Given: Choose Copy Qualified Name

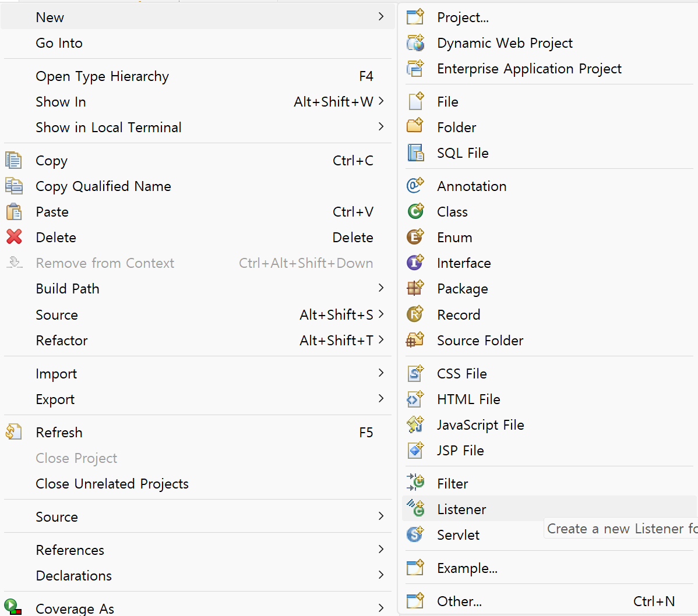Looking at the screenshot, I should [x=103, y=186].
